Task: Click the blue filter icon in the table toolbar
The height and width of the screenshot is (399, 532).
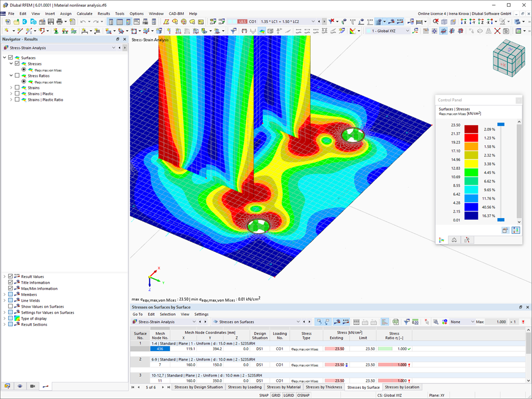Action: click(407, 321)
